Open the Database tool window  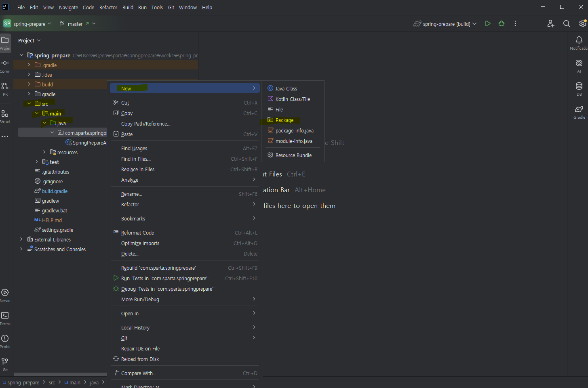point(579,86)
